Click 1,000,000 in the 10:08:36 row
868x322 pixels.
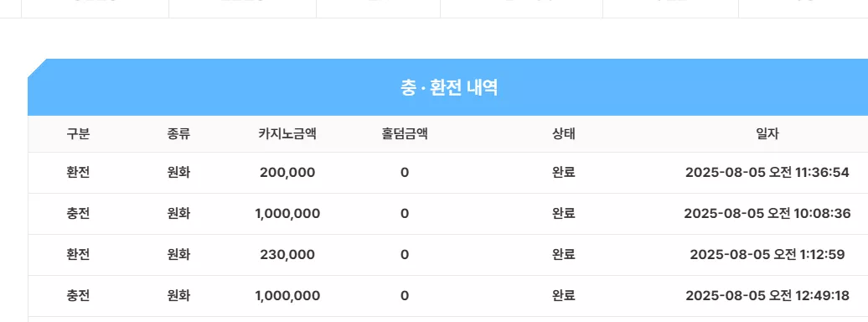coord(287,213)
